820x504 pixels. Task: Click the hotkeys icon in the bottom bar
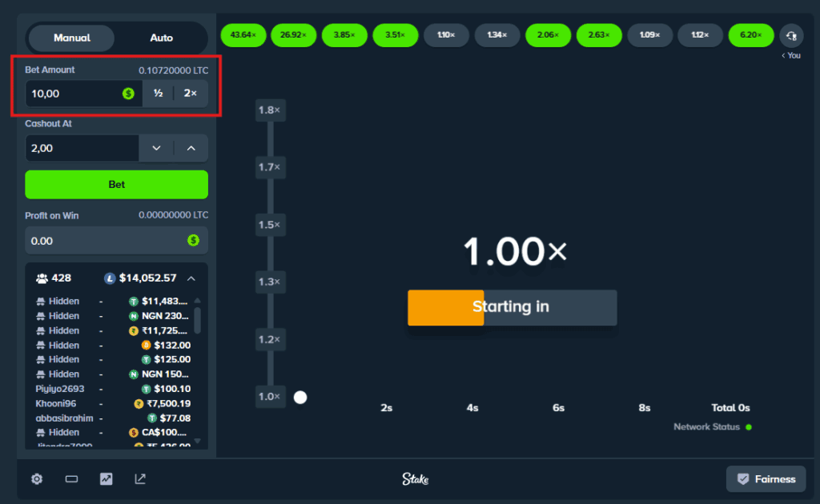71,478
